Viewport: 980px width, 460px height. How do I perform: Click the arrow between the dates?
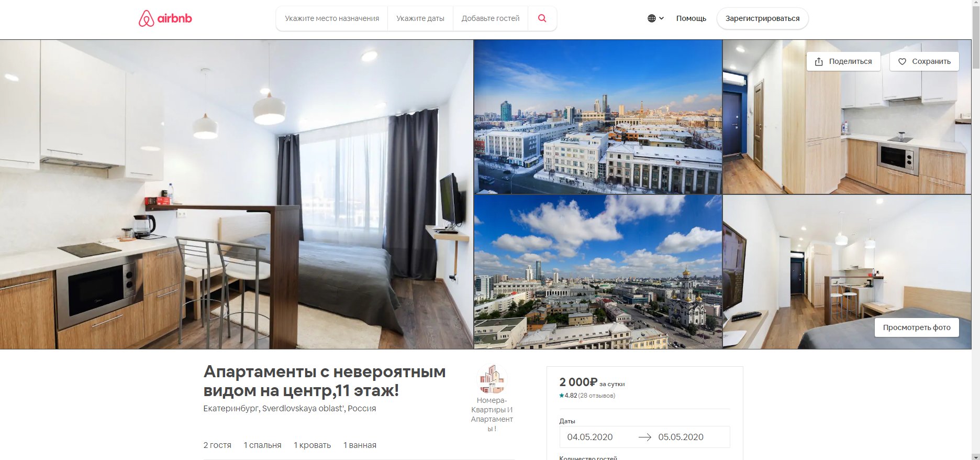[644, 437]
